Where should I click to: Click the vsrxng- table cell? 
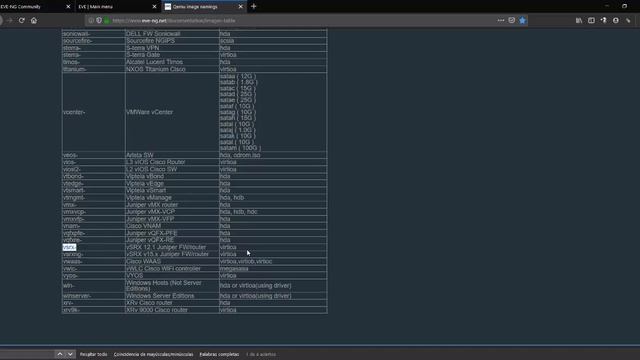coord(93,254)
